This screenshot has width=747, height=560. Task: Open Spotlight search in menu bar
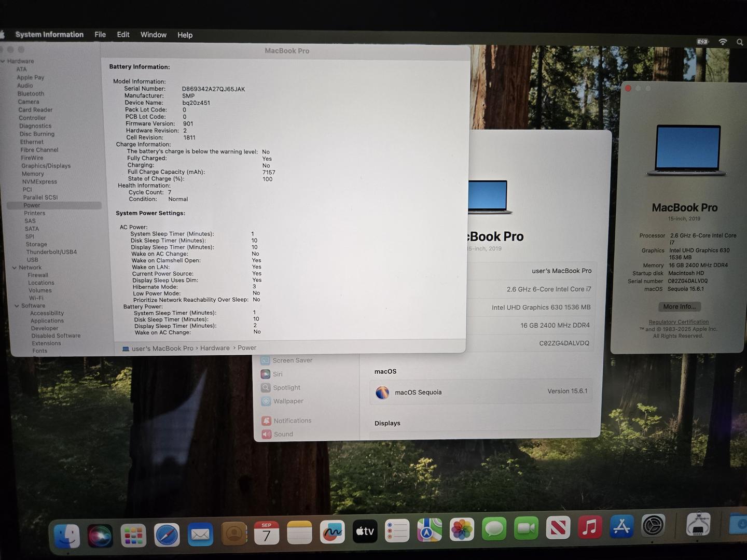click(740, 43)
